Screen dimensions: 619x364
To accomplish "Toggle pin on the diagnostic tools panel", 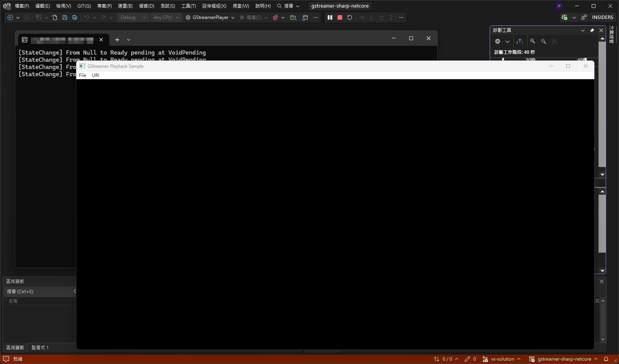I will pyautogui.click(x=592, y=30).
